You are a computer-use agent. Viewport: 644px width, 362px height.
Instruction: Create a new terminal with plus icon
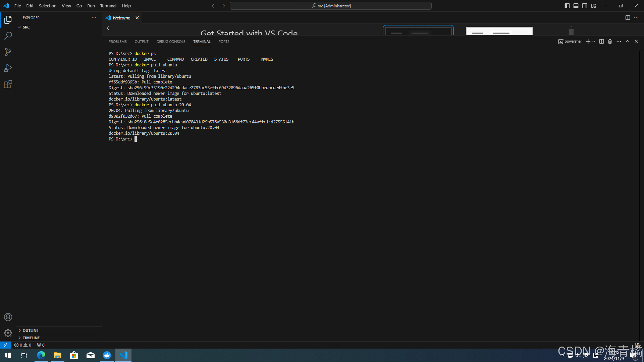click(x=588, y=42)
